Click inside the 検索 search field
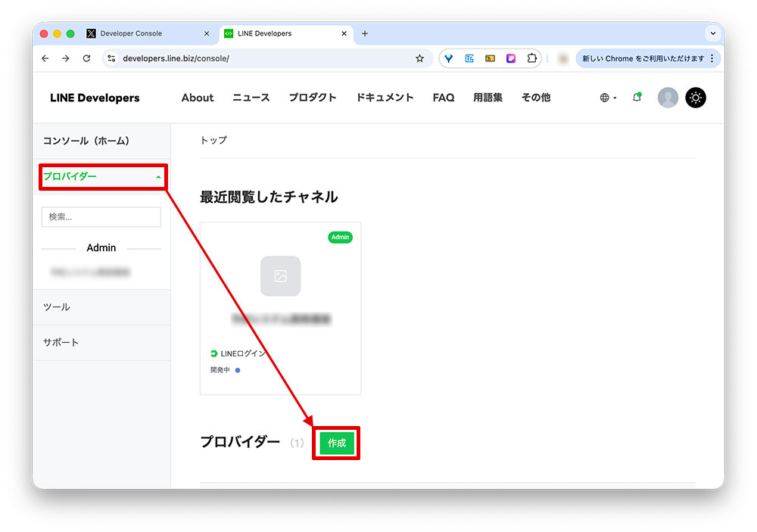 101,217
